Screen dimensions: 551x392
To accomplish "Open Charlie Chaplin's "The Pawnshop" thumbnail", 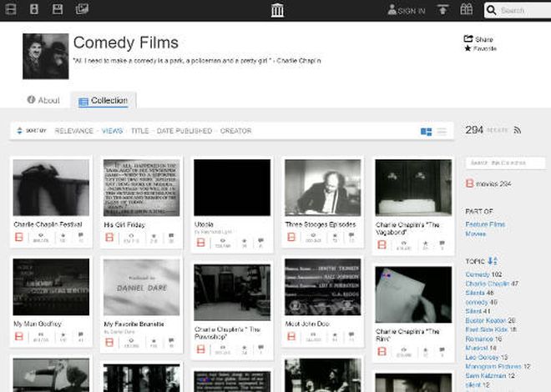I will pos(232,293).
